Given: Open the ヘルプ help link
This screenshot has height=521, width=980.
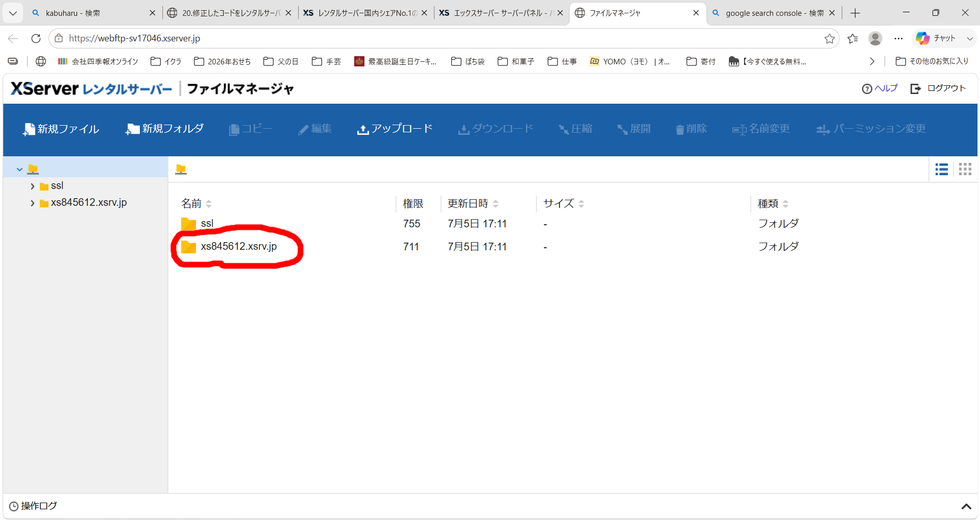Looking at the screenshot, I should 879,88.
